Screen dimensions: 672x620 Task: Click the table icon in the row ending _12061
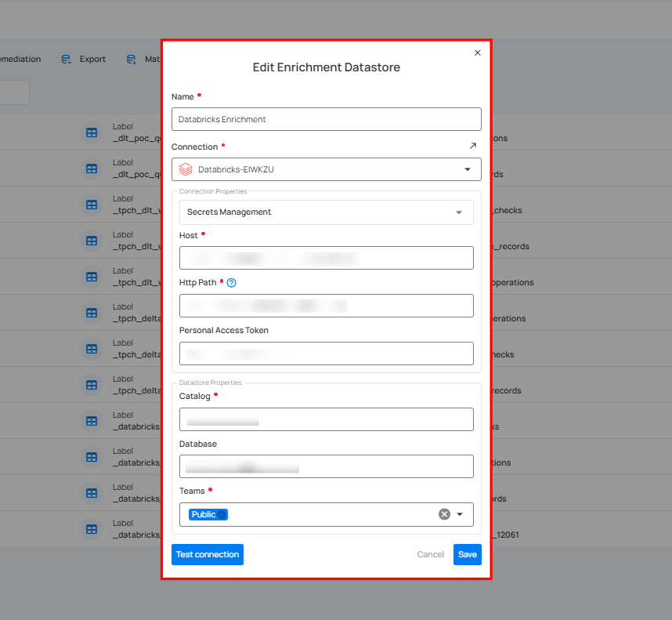tap(92, 529)
